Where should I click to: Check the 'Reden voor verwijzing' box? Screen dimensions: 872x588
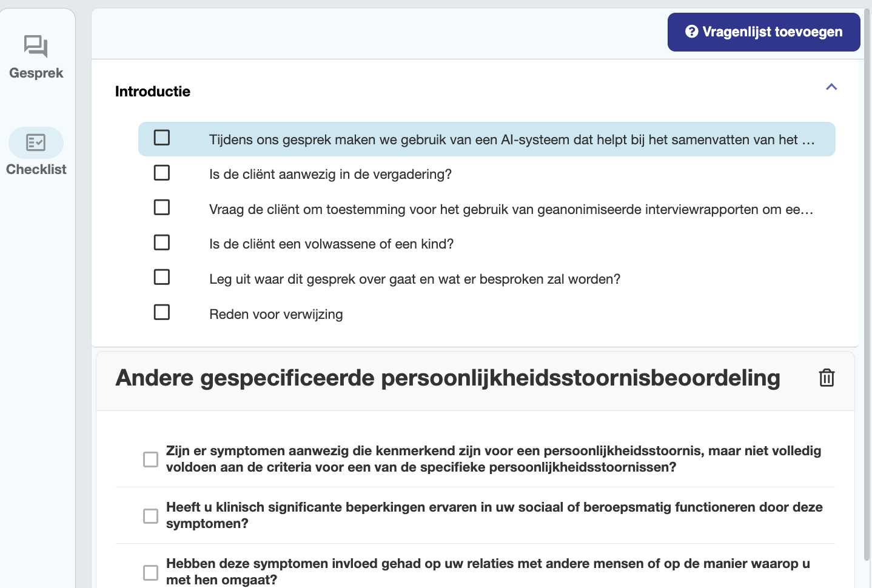tap(162, 312)
